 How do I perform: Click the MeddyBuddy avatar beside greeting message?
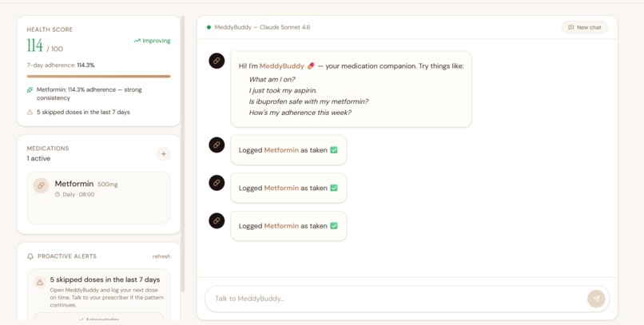(x=217, y=61)
